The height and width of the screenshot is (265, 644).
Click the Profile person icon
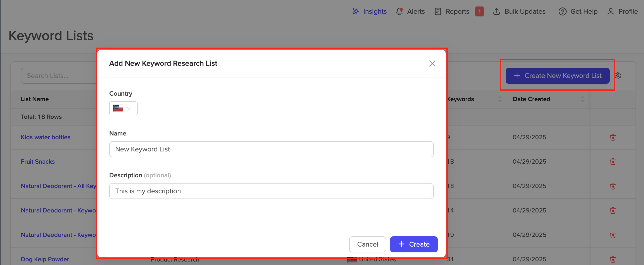tap(610, 11)
